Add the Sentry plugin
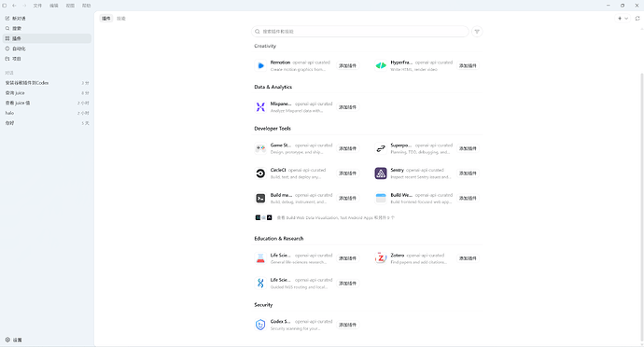 coord(468,173)
